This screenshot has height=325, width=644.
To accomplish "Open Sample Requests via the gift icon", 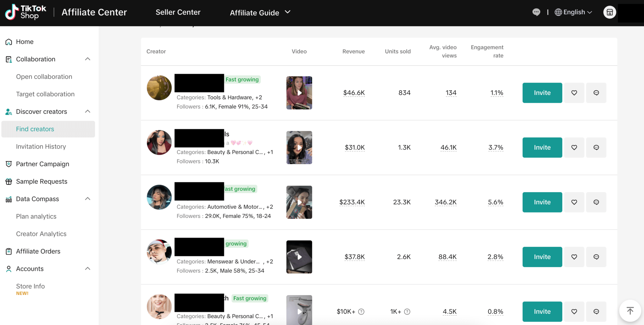I will point(8,181).
